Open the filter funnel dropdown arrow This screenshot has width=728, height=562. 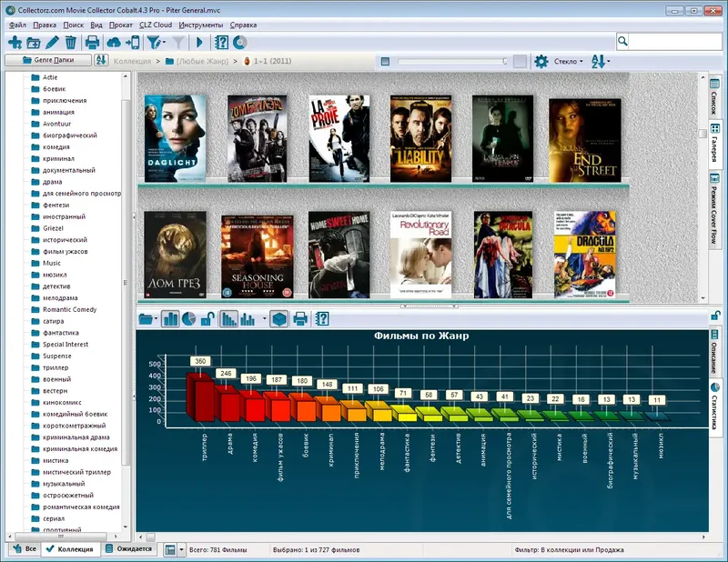163,44
